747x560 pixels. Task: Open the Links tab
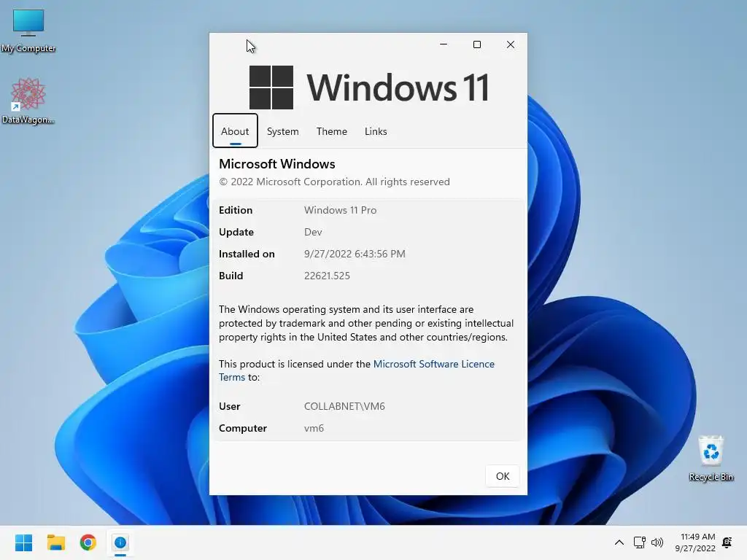(x=376, y=131)
